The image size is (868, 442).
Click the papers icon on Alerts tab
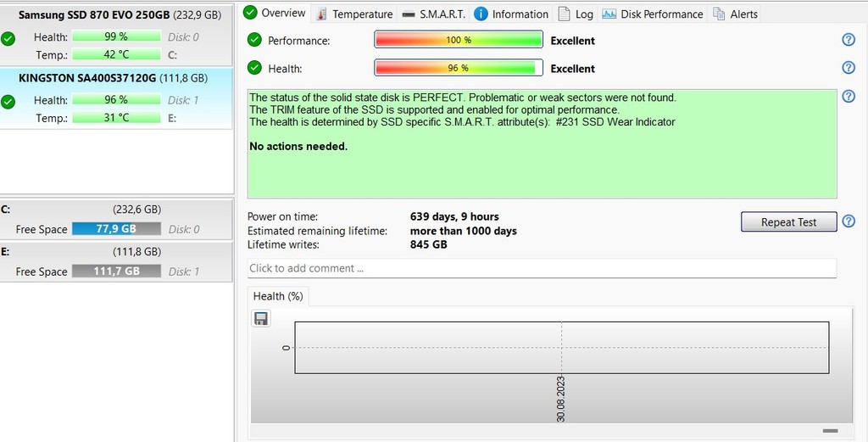point(719,14)
